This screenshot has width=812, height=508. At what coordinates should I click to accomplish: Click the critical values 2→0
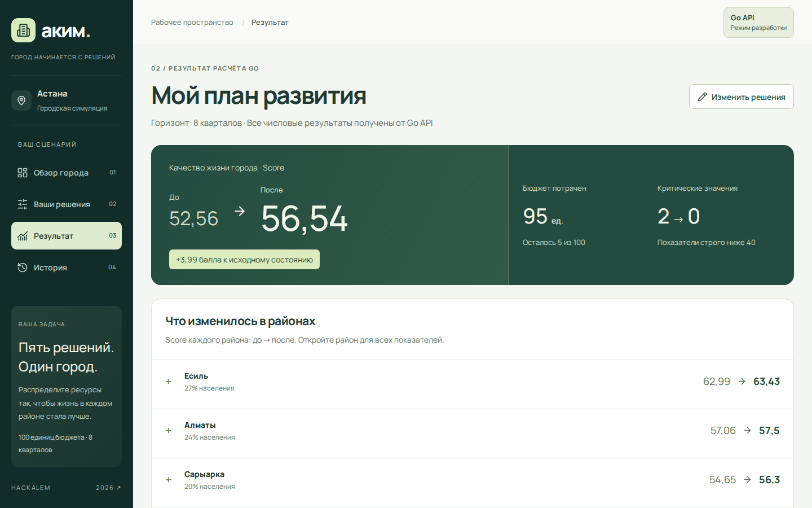678,216
